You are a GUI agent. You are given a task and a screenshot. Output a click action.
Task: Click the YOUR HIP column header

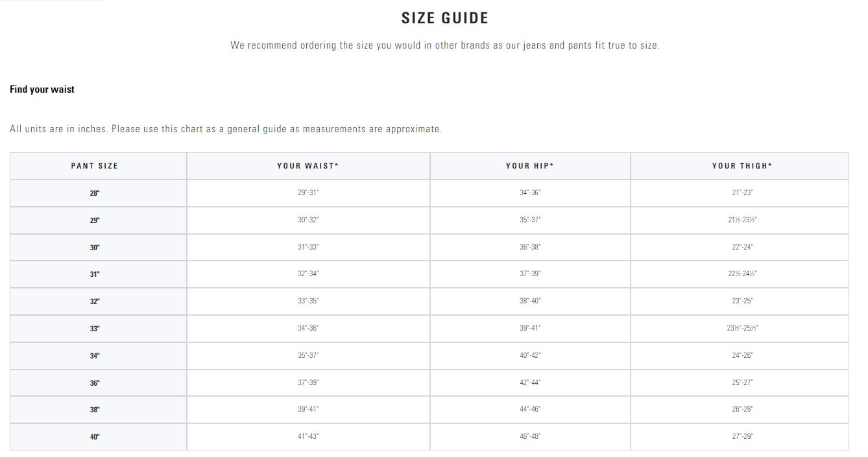point(530,166)
